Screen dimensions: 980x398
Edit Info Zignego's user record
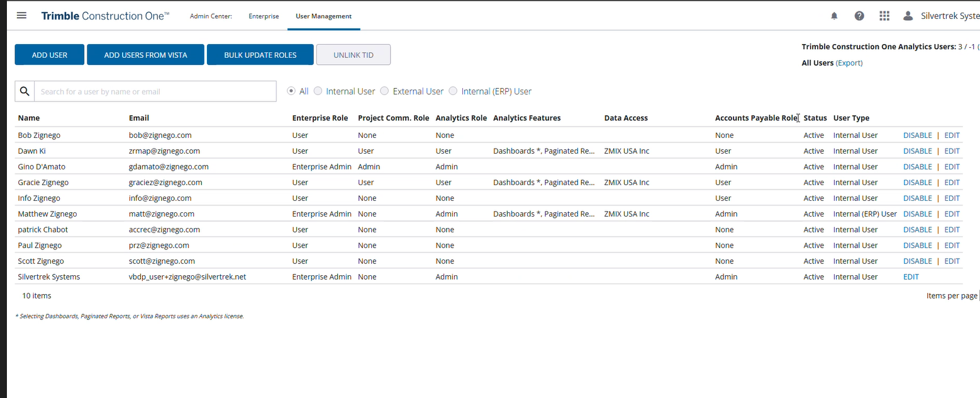[952, 198]
